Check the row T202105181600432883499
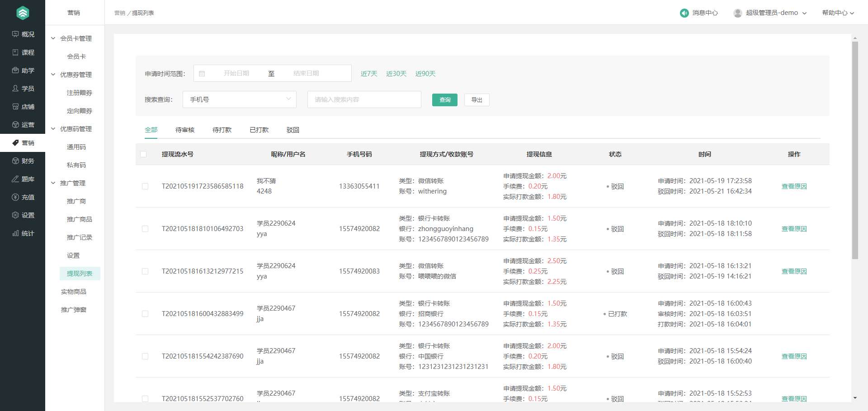 click(x=145, y=314)
